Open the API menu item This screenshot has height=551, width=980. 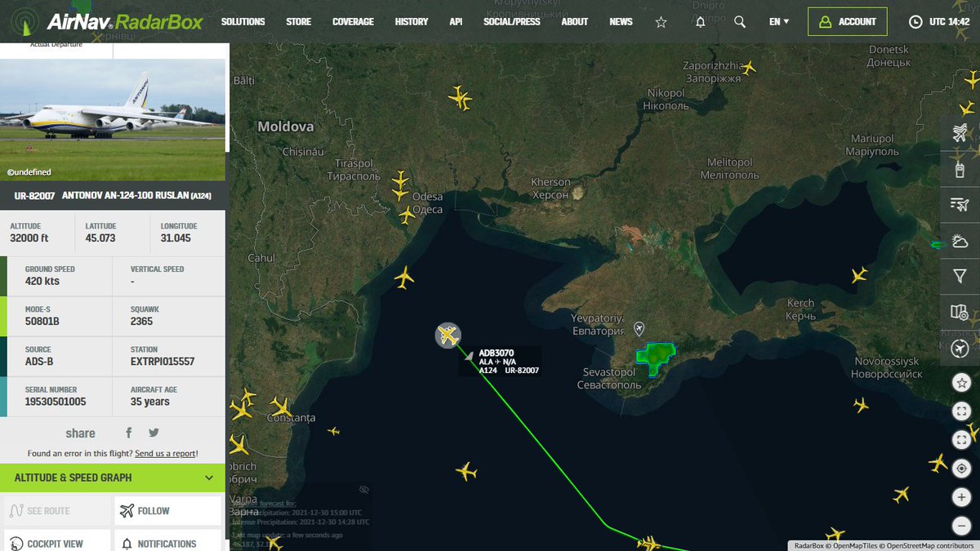pyautogui.click(x=456, y=22)
